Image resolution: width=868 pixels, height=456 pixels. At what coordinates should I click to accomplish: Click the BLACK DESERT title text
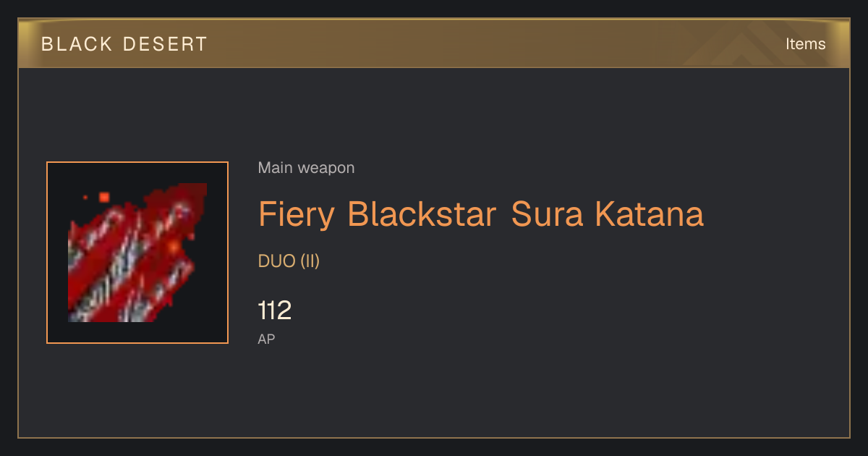(124, 44)
